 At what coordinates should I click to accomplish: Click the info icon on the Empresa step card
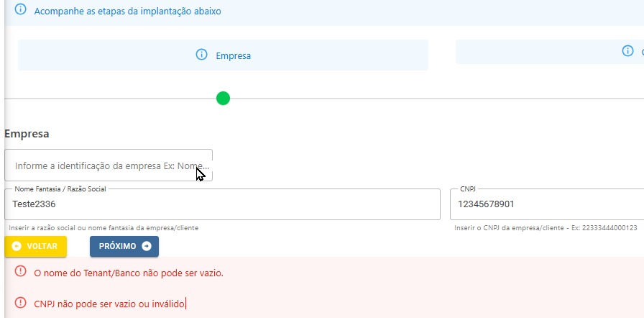[201, 54]
